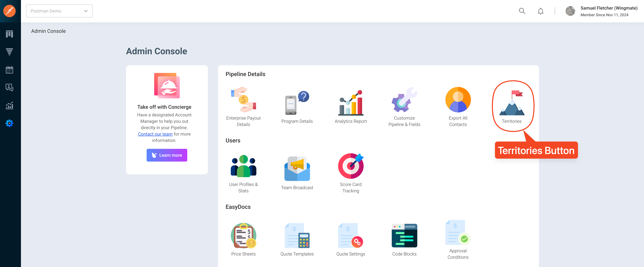Open the analytics chart icon in sidebar

point(9,105)
